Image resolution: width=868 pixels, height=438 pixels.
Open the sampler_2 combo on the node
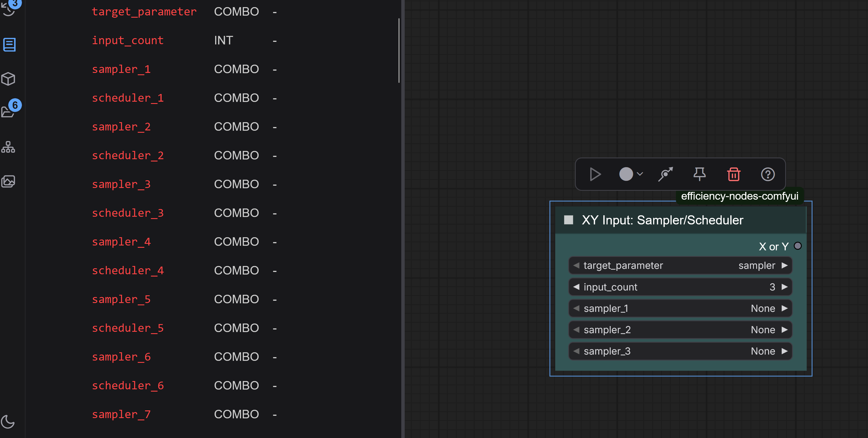click(680, 329)
